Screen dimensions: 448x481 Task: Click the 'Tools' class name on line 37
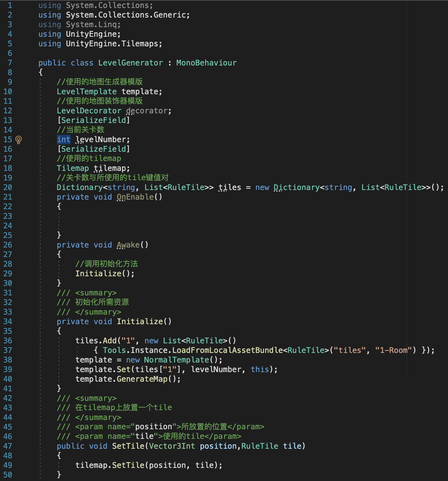pos(114,350)
